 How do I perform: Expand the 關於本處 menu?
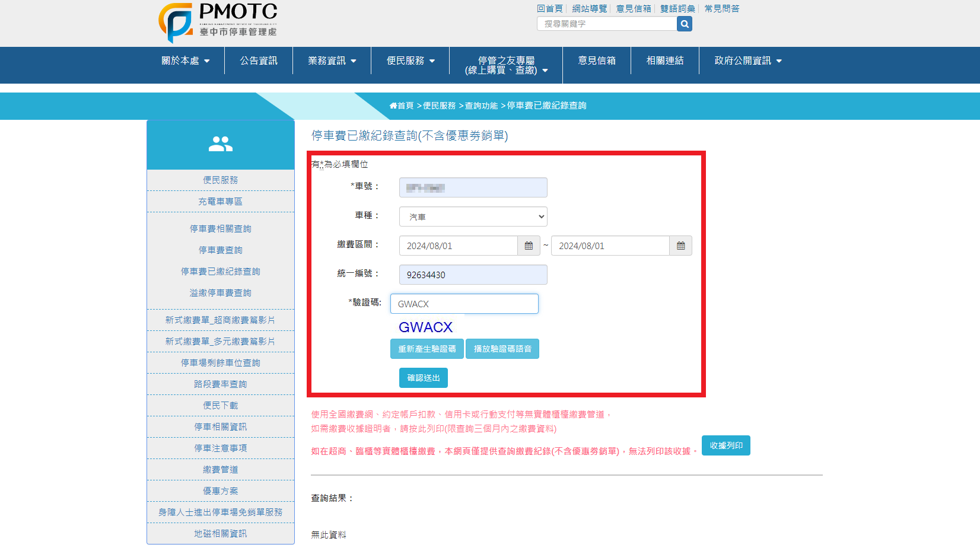point(186,60)
